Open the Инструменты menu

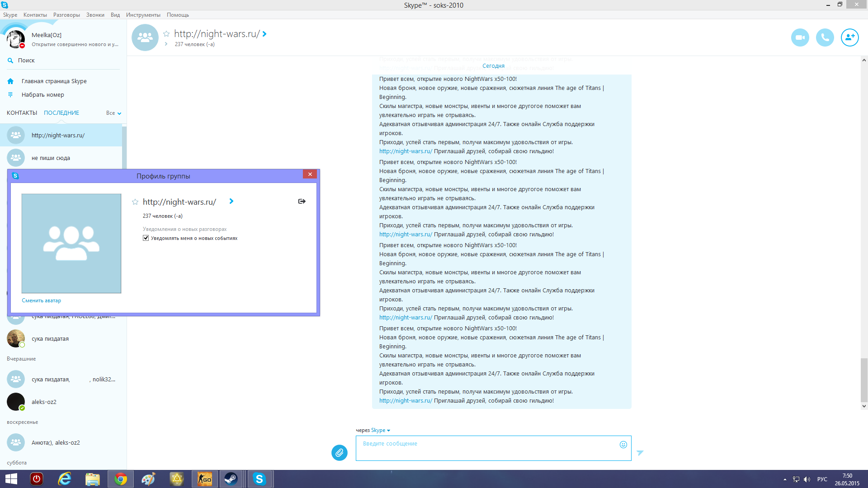click(143, 15)
